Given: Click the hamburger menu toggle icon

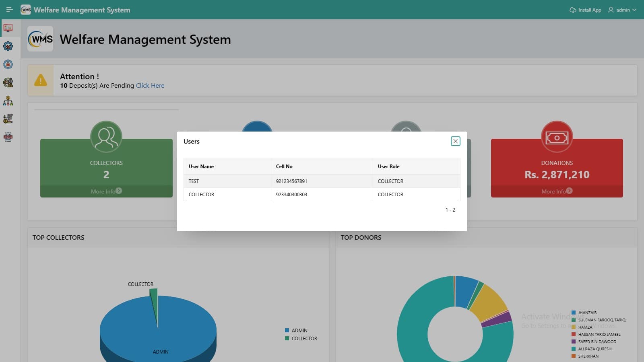Looking at the screenshot, I should (9, 10).
